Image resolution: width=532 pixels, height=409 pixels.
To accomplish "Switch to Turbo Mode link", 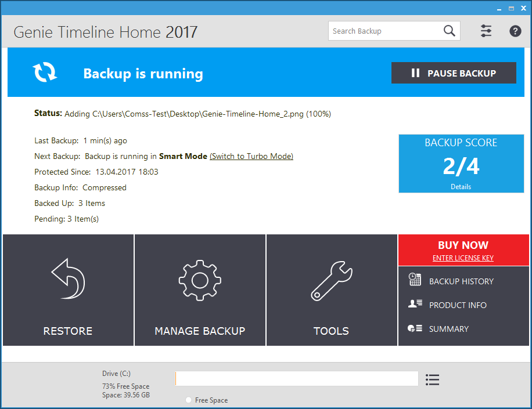I will coord(251,156).
